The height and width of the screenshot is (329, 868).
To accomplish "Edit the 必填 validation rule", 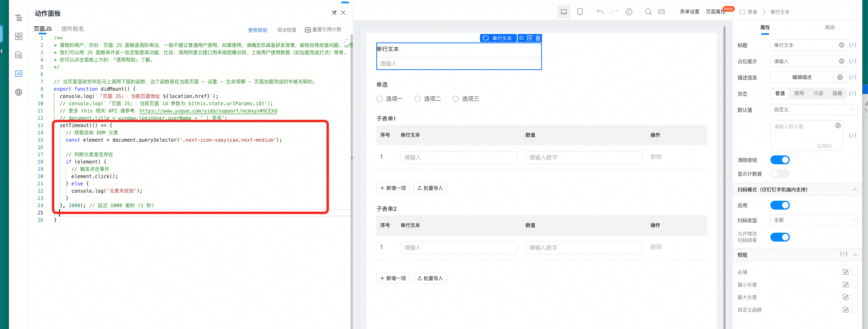I will point(846,272).
